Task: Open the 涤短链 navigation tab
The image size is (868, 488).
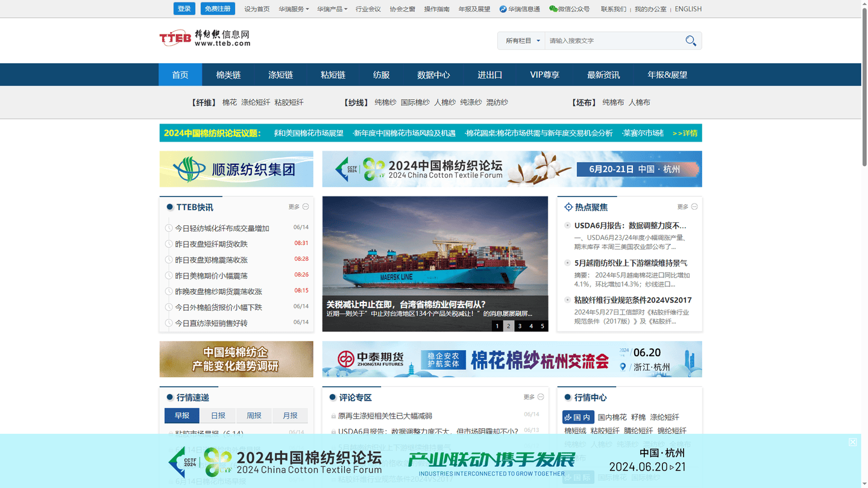Action: pos(281,75)
